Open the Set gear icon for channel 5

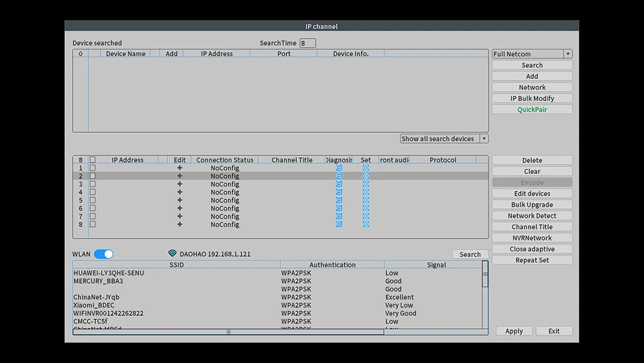366,201
